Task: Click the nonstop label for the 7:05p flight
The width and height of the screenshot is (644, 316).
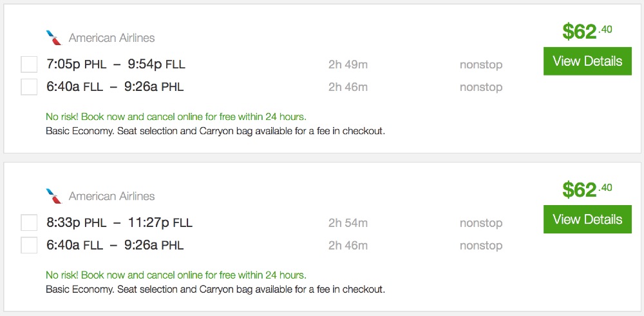Action: click(481, 64)
